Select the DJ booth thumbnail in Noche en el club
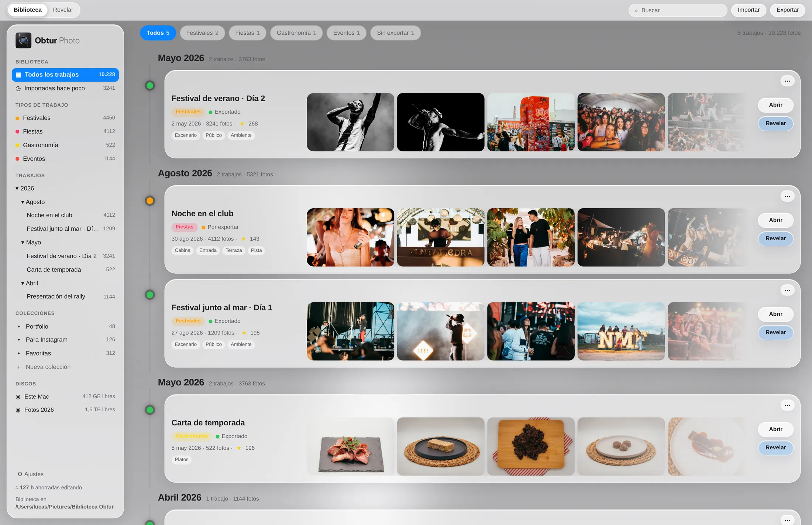The width and height of the screenshot is (812, 525). point(441,237)
